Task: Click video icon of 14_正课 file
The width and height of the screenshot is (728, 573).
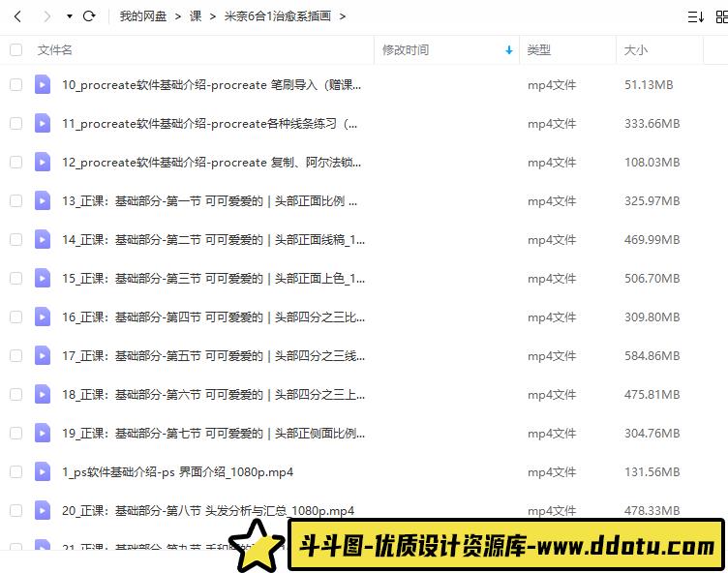Action: (x=43, y=240)
